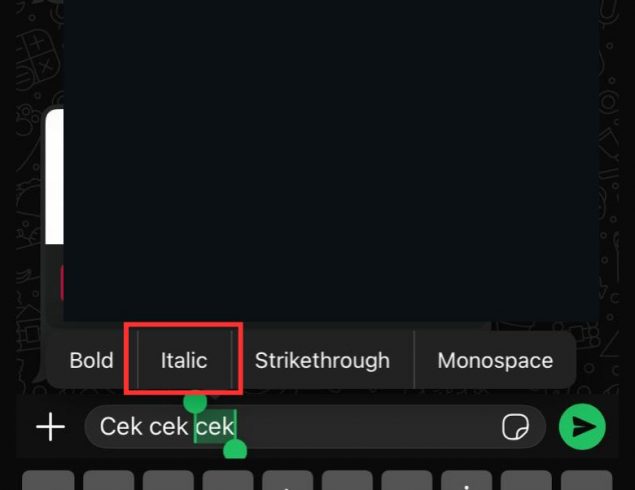Image resolution: width=635 pixels, height=490 pixels.
Task: Place cursor on the middle word "cek"
Action: click(x=168, y=427)
